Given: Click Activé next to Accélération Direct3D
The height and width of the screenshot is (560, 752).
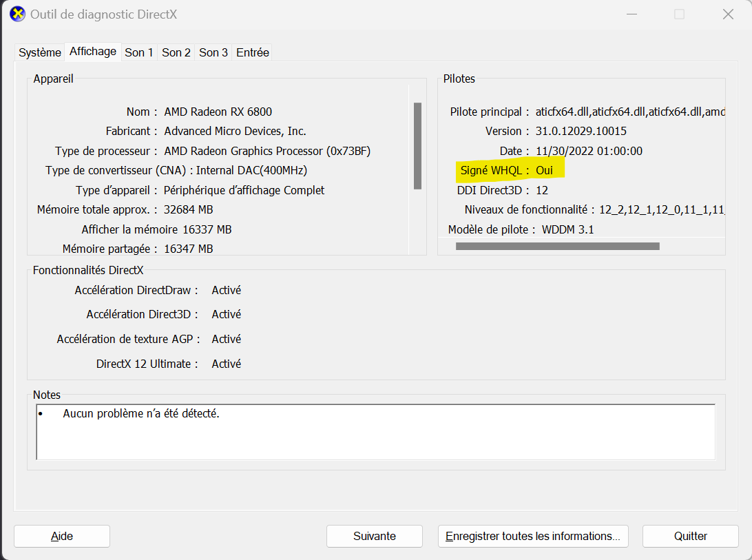Looking at the screenshot, I should (227, 314).
